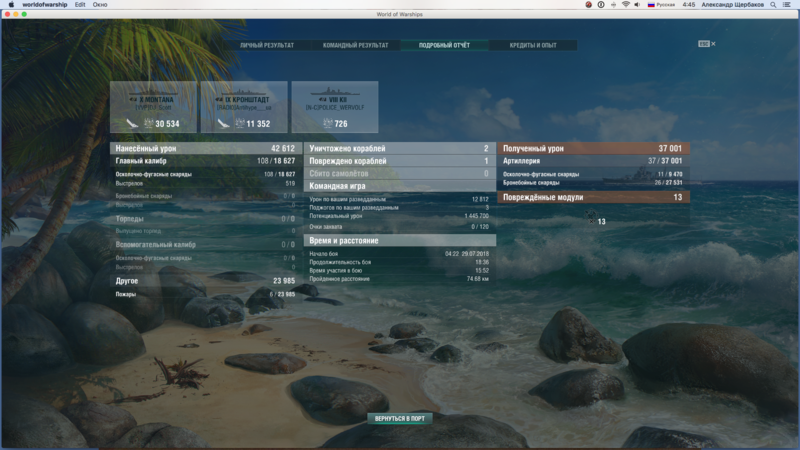Click the Командная игра header
800x450 pixels.
(x=400, y=186)
